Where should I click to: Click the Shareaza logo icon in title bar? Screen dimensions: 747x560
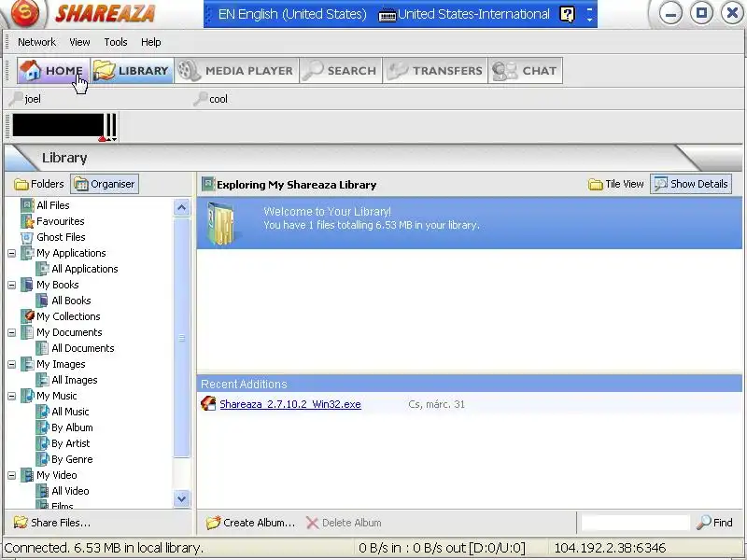25,12
